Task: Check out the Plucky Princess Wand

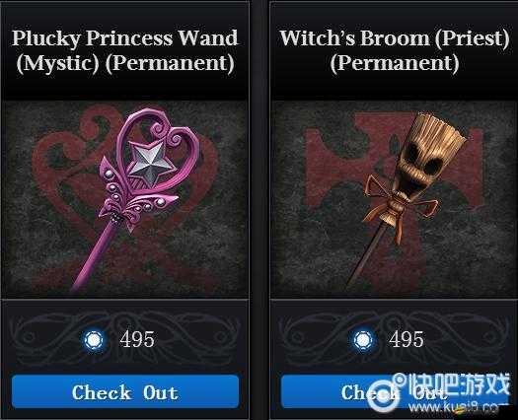Action: [125, 392]
